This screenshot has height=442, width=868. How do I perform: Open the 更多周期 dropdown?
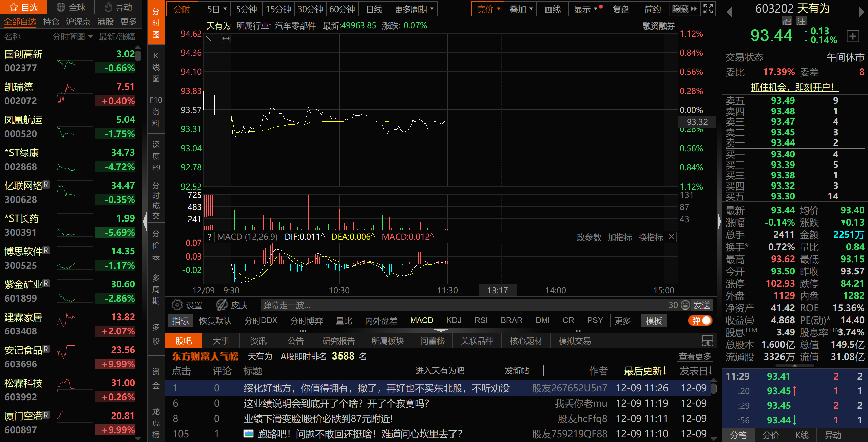pyautogui.click(x=413, y=9)
